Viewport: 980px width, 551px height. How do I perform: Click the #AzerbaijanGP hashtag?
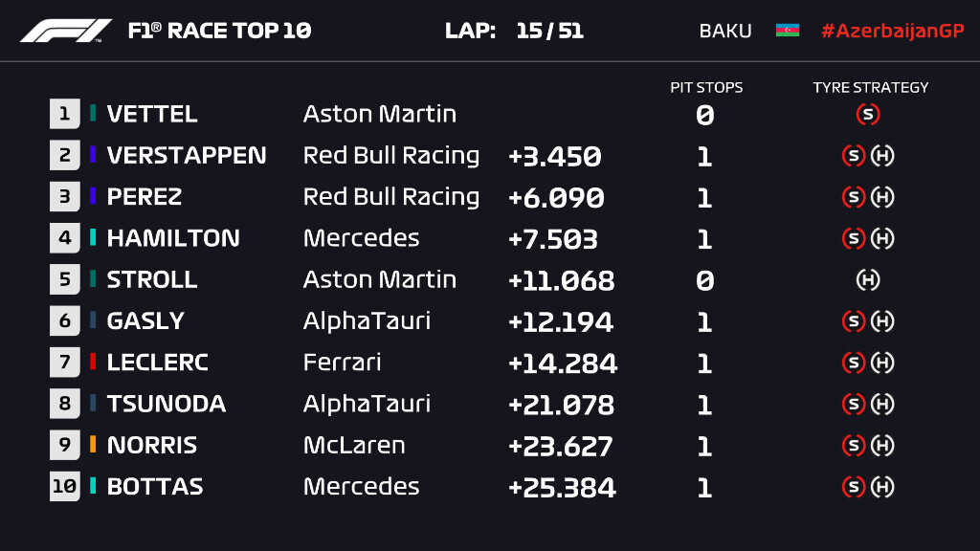[x=892, y=31]
